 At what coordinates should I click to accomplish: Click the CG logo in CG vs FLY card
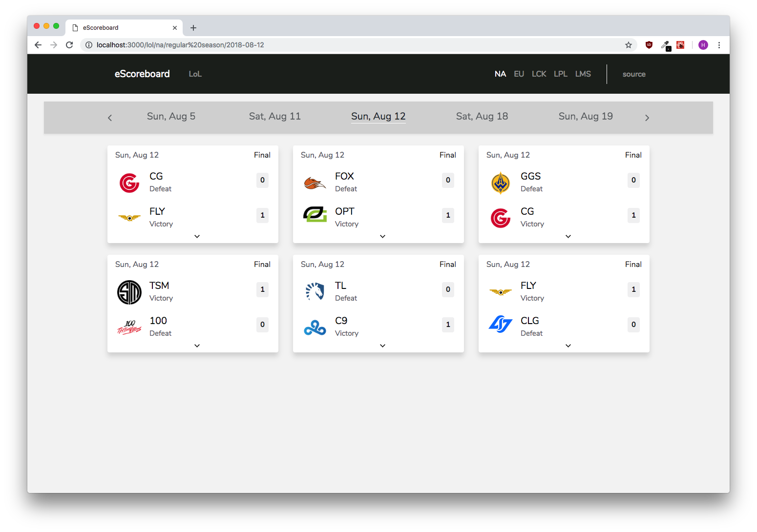tap(129, 183)
